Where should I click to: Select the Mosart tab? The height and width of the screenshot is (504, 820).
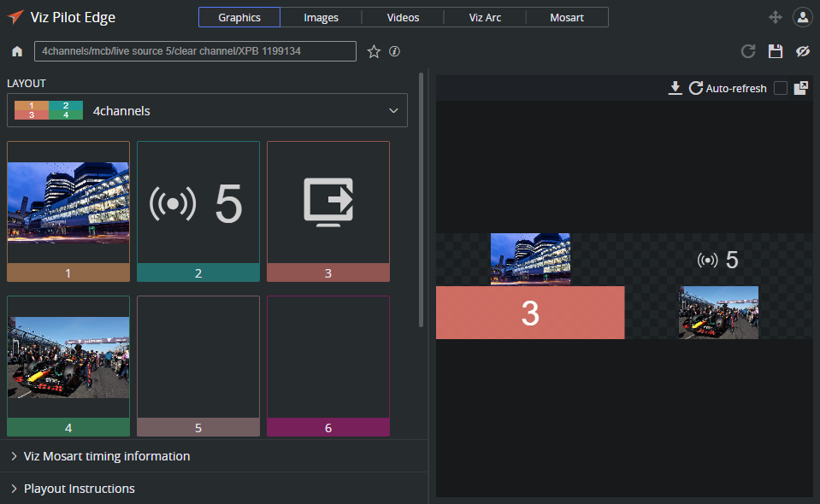pos(567,17)
